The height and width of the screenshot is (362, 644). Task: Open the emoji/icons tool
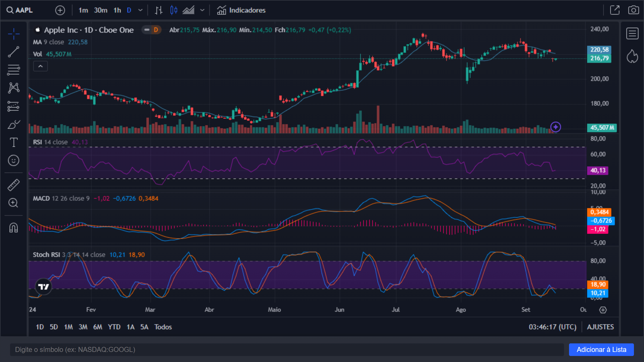point(14,160)
